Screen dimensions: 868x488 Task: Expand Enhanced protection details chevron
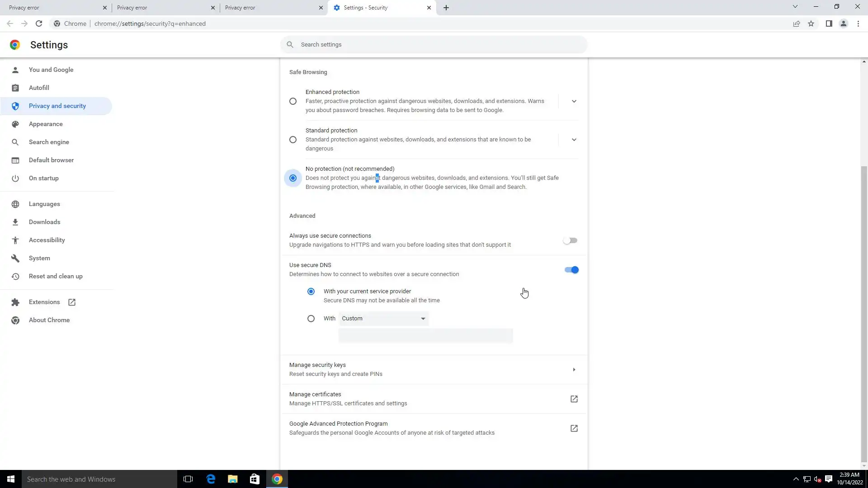574,101
